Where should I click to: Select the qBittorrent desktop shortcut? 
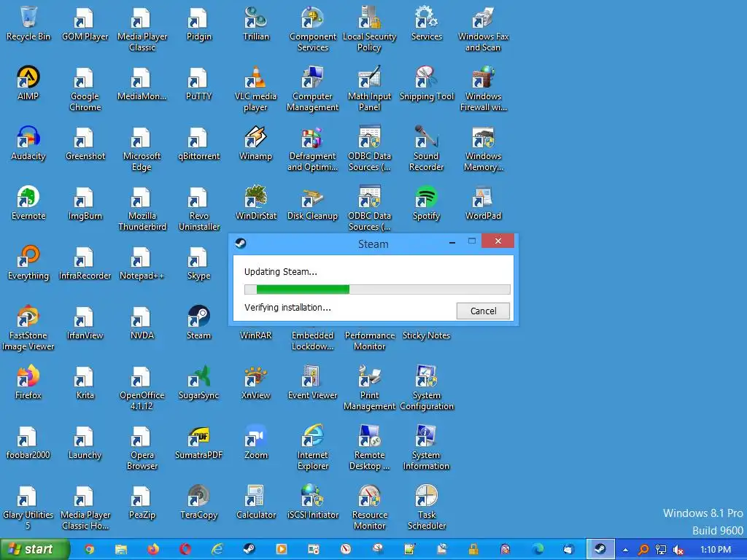[x=198, y=143]
